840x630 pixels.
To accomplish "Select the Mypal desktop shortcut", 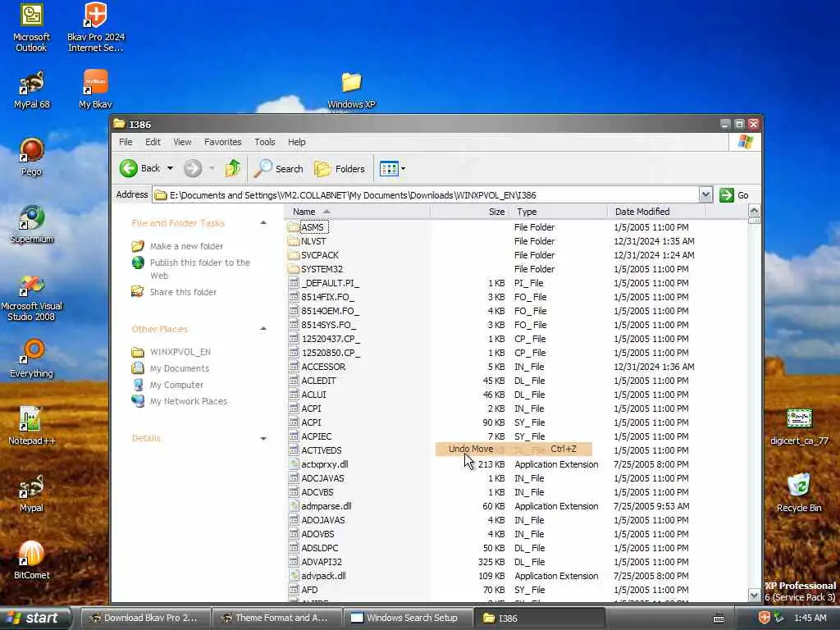I will [x=32, y=493].
